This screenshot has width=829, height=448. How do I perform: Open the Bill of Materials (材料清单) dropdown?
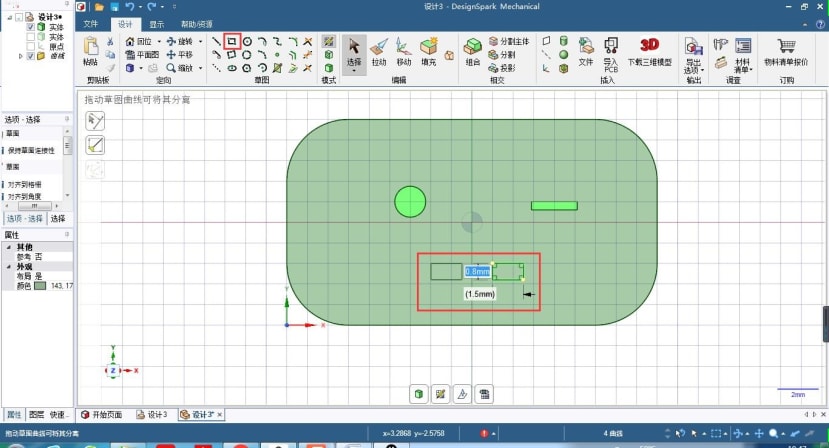[750, 70]
